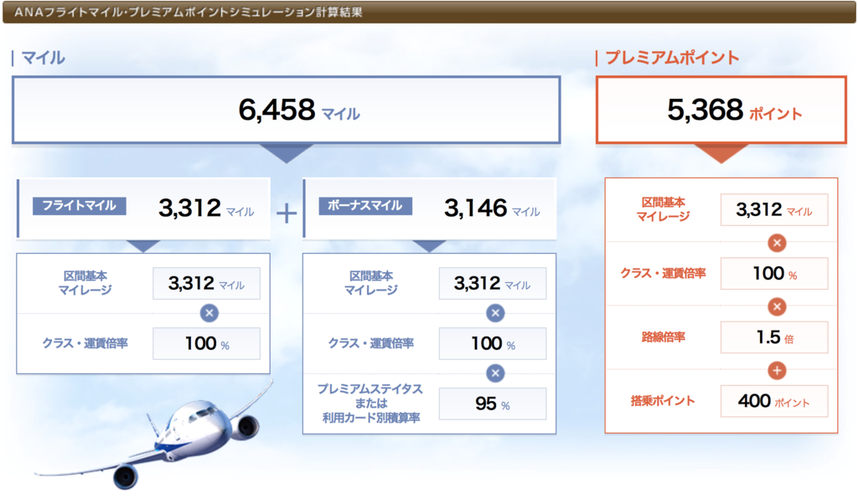Click the プレミアムポイント section heading
Screen dimensions: 858x504
coord(673,58)
